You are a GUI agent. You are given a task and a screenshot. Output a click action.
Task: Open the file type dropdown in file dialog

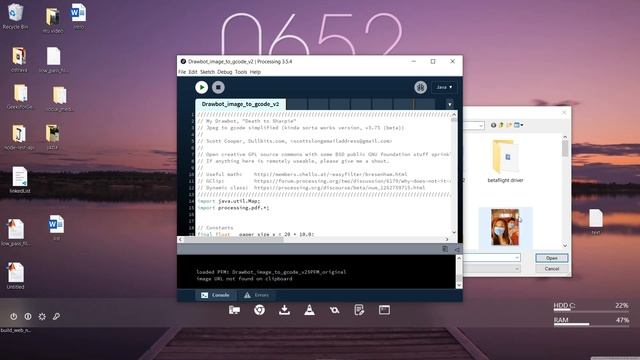[x=517, y=269]
